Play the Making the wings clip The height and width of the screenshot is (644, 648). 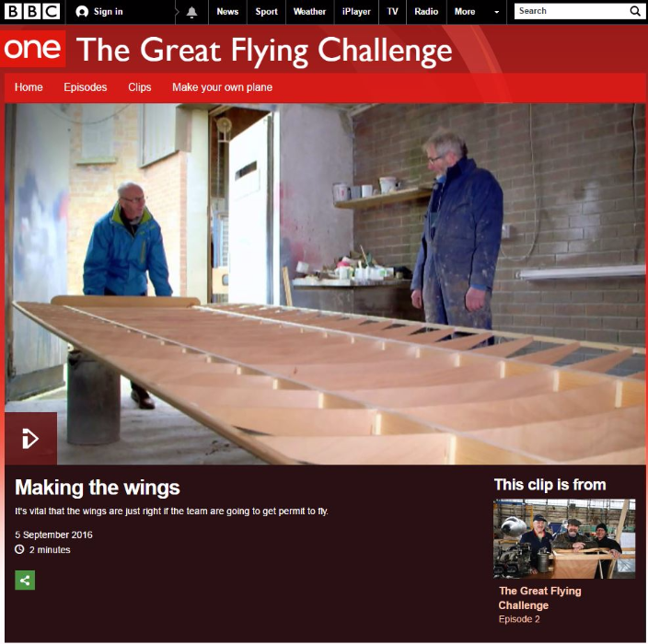click(x=30, y=438)
